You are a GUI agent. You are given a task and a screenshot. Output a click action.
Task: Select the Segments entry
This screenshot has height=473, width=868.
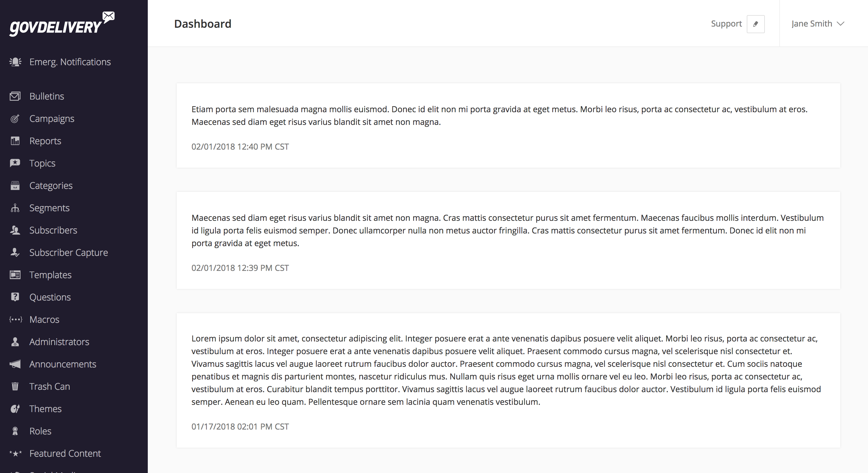(49, 208)
